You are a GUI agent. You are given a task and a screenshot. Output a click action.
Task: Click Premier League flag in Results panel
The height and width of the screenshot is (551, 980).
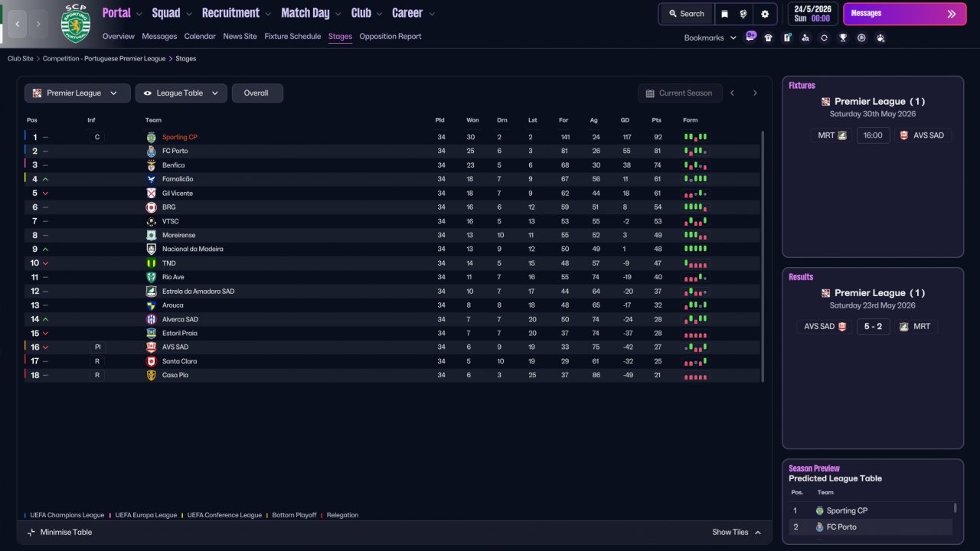826,293
